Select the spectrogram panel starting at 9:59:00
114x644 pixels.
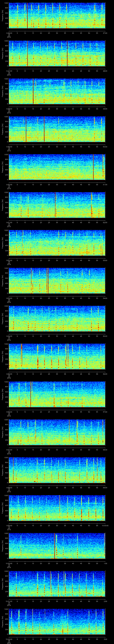[57, 508]
